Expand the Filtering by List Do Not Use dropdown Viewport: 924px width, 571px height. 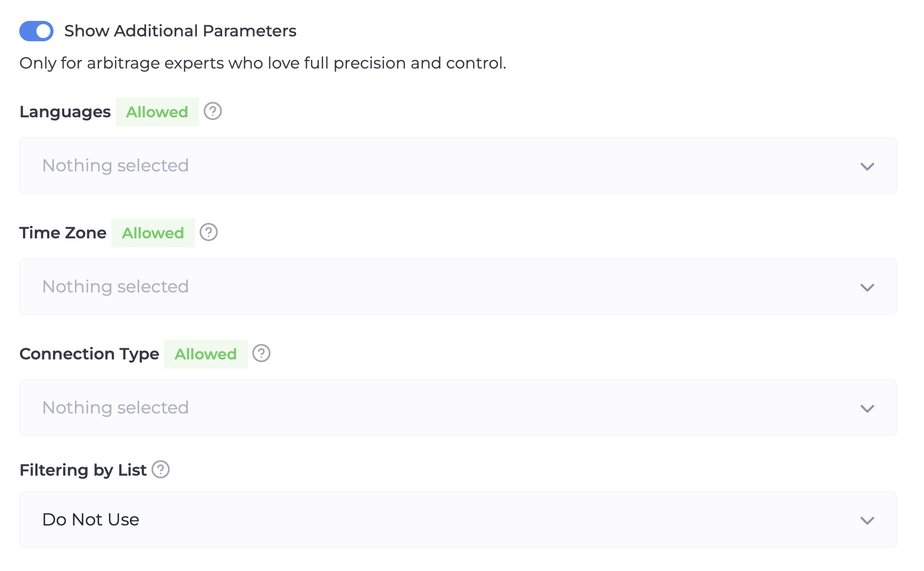(x=428, y=520)
